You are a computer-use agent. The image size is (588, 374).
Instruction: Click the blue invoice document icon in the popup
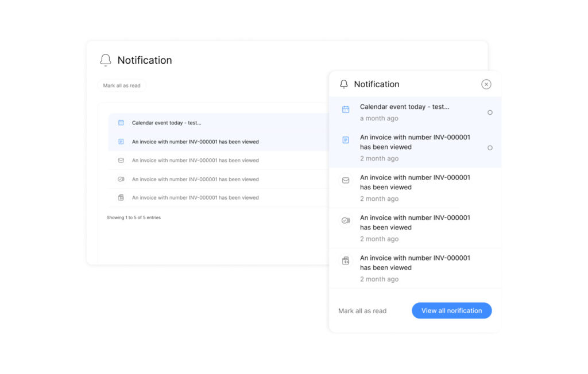click(346, 140)
